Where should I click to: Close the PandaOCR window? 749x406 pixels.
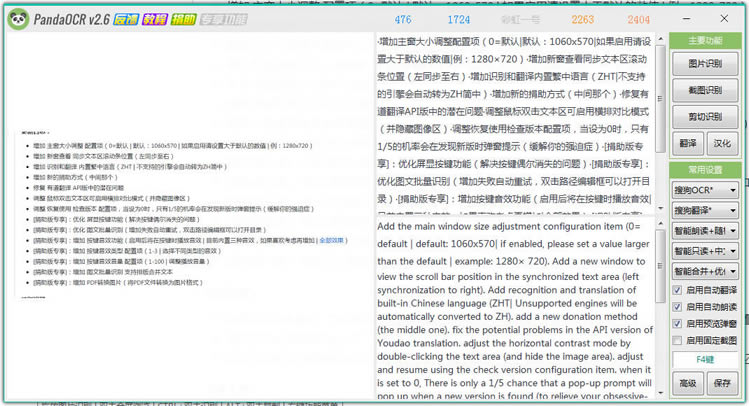coord(724,19)
